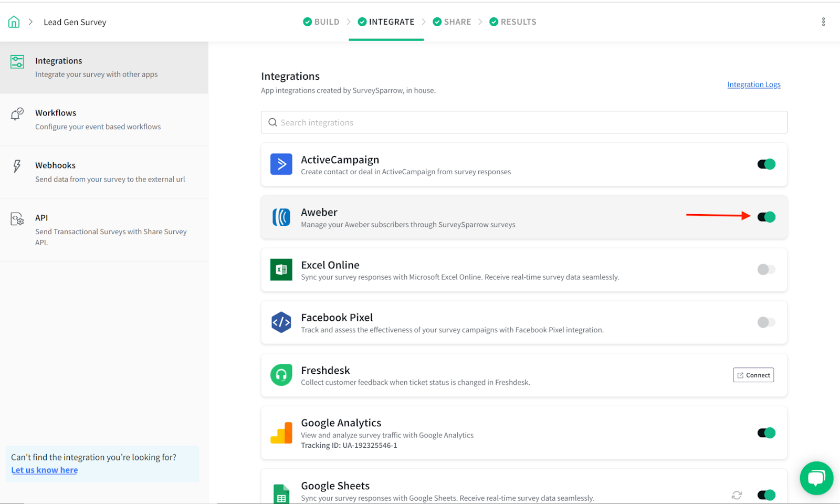Click the Excel Online integration title

coord(330,265)
